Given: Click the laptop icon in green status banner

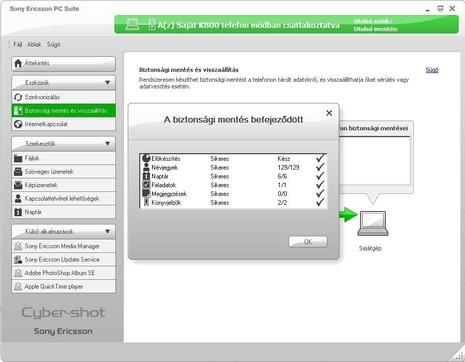Looking at the screenshot, I should 133,25.
